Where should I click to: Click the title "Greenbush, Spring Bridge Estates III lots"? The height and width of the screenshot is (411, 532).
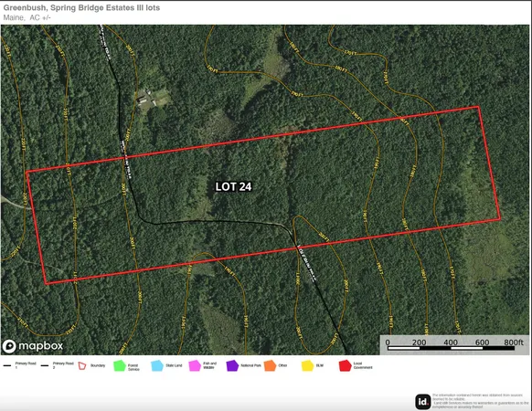81,7
